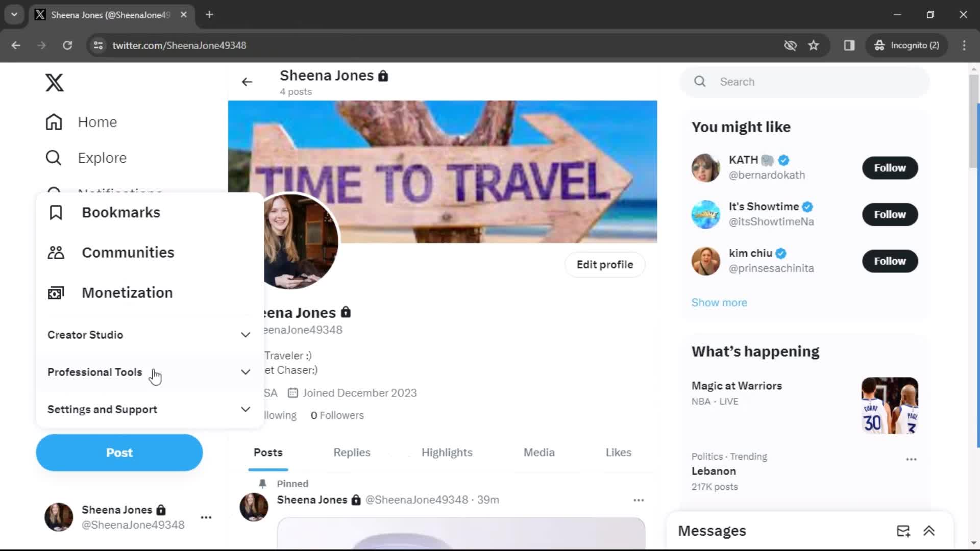Select the Media tab on profile
This screenshot has height=551, width=980.
pos(539,452)
